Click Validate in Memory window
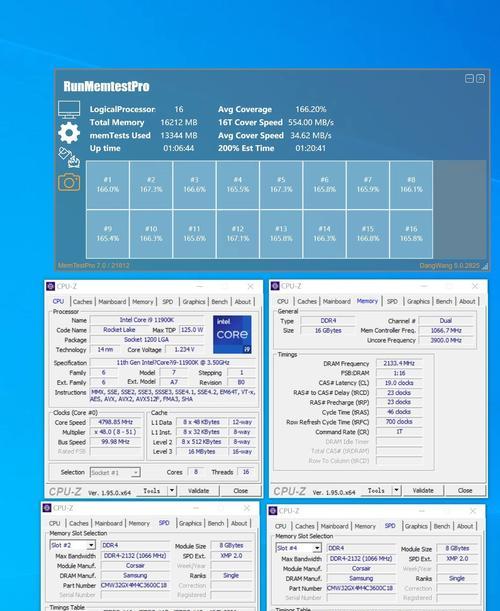Screen dimensions: 500x611 tap(423, 490)
